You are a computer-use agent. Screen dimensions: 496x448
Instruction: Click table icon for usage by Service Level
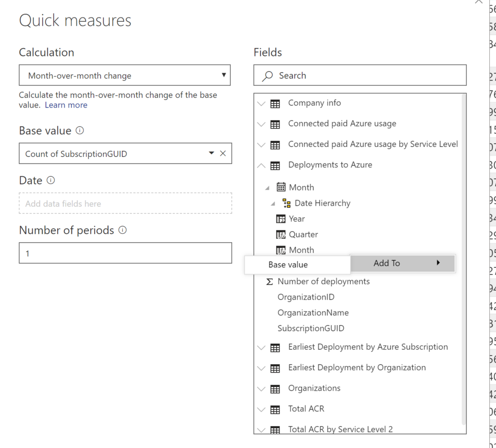click(x=275, y=145)
